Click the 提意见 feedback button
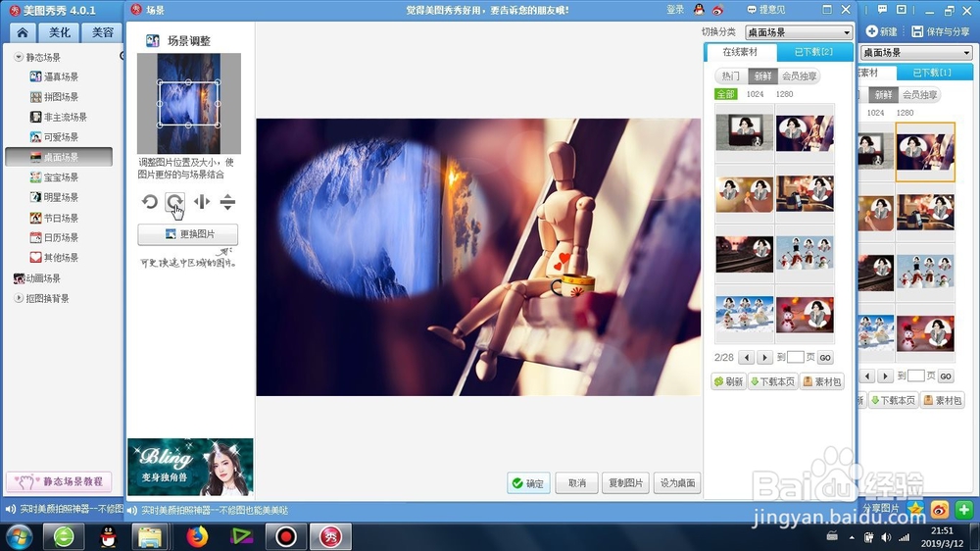This screenshot has width=980, height=551. (766, 10)
